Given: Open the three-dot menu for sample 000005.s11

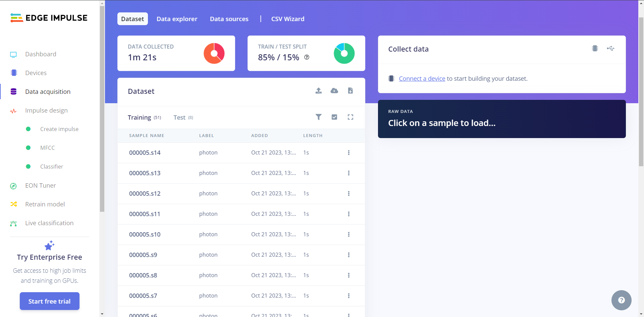Looking at the screenshot, I should coord(348,214).
